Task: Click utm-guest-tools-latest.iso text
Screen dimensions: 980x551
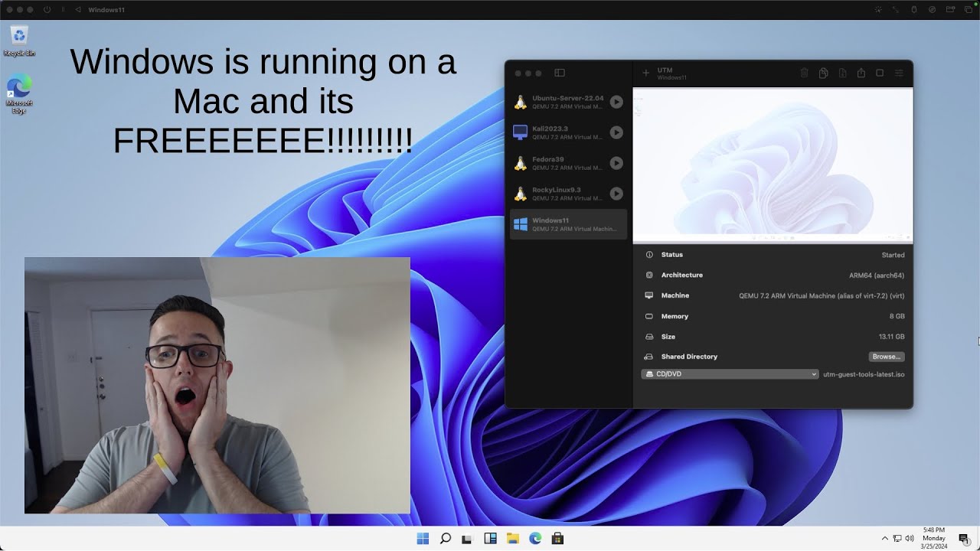Action: [x=864, y=374]
